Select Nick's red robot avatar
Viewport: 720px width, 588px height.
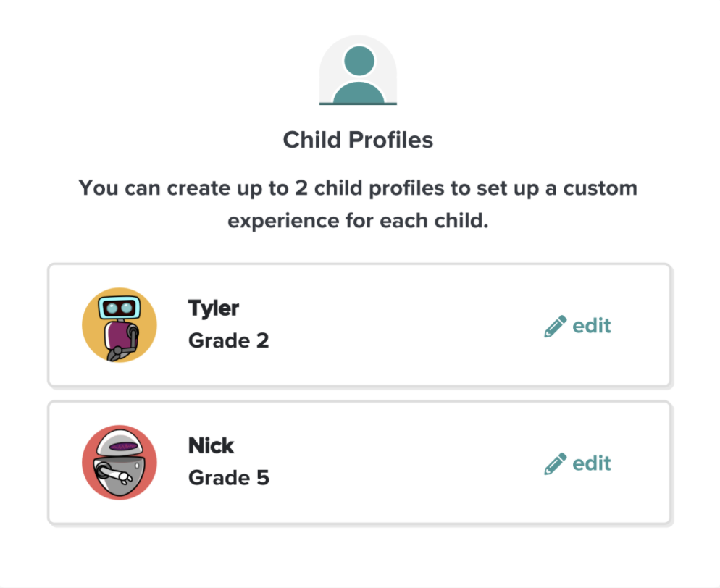pos(120,462)
